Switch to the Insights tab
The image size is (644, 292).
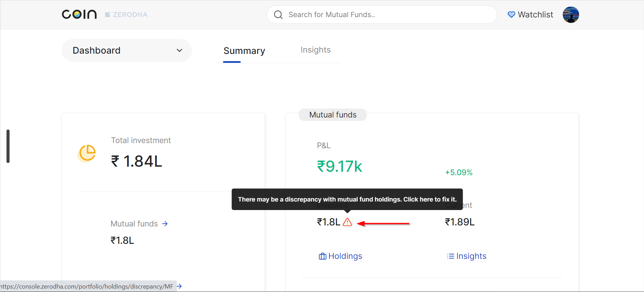tap(316, 50)
